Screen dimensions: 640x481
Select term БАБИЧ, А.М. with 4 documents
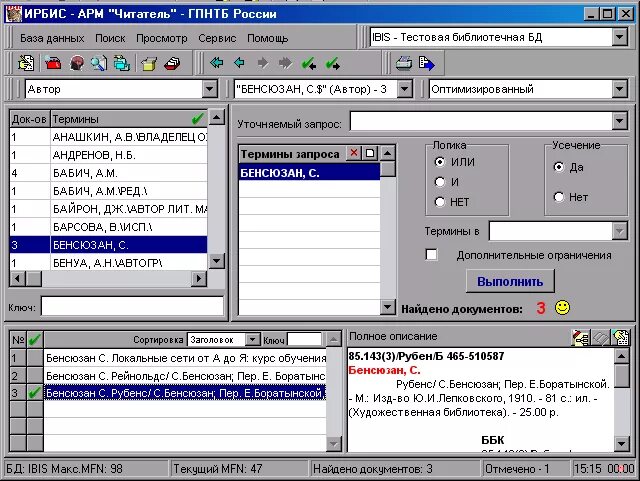(x=108, y=173)
